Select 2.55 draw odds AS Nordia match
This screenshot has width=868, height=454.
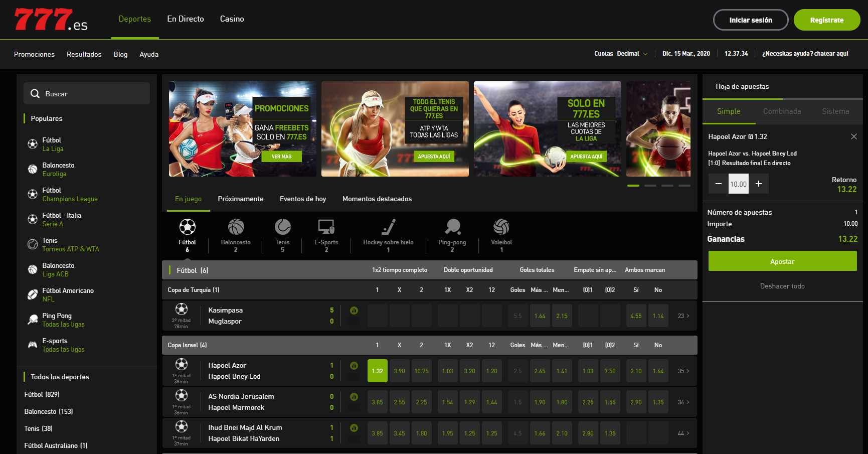point(400,402)
